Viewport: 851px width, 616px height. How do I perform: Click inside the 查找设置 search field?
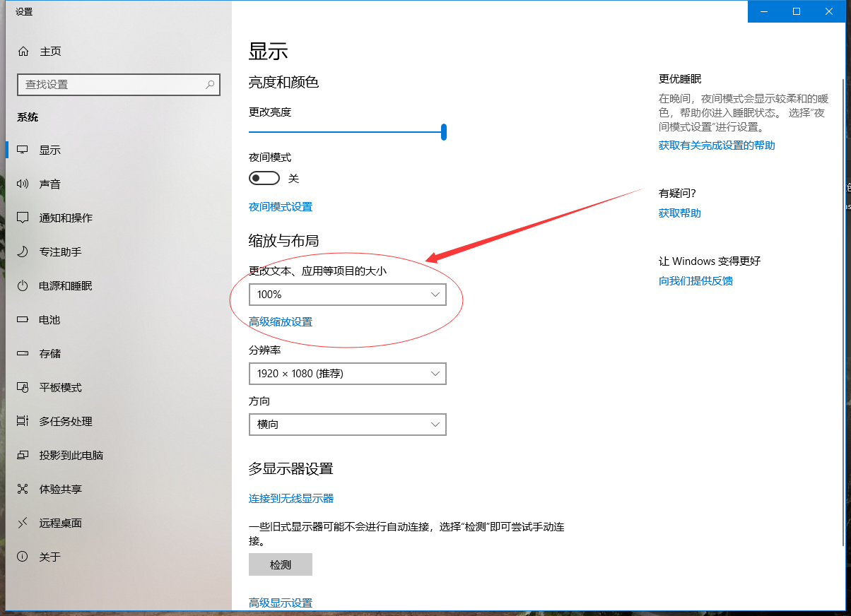click(x=119, y=84)
